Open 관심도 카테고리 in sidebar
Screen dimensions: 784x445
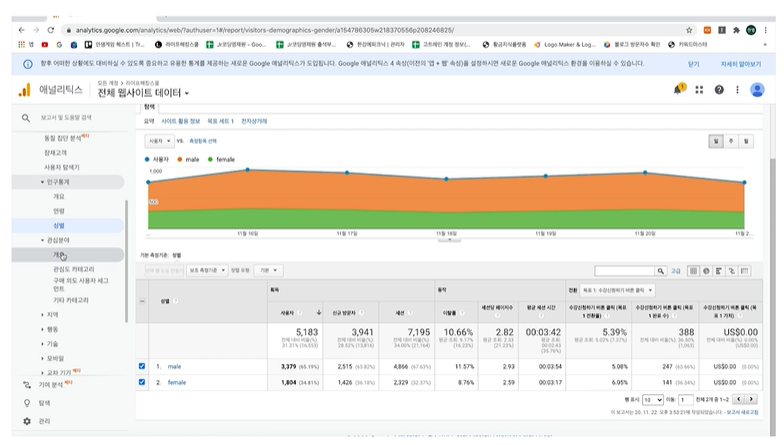click(x=74, y=269)
